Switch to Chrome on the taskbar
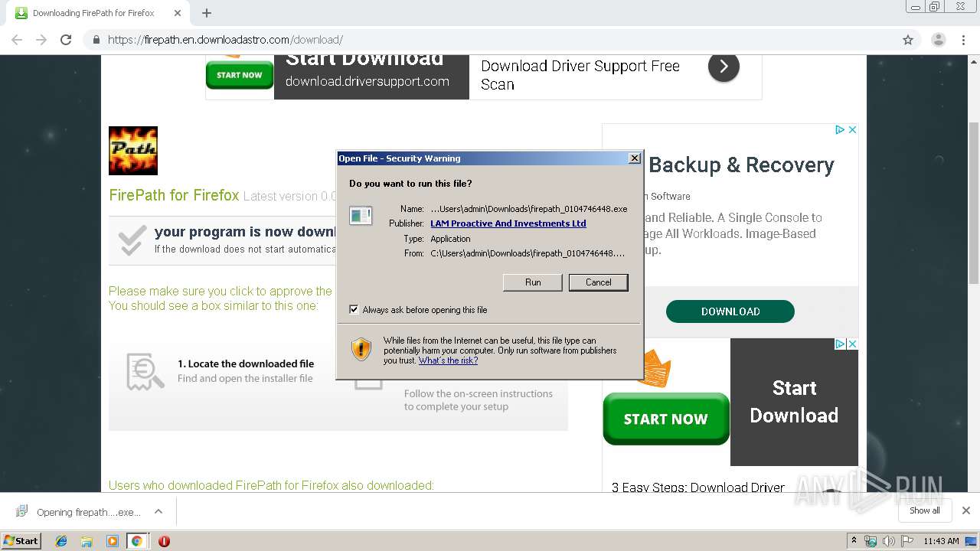 tap(136, 541)
